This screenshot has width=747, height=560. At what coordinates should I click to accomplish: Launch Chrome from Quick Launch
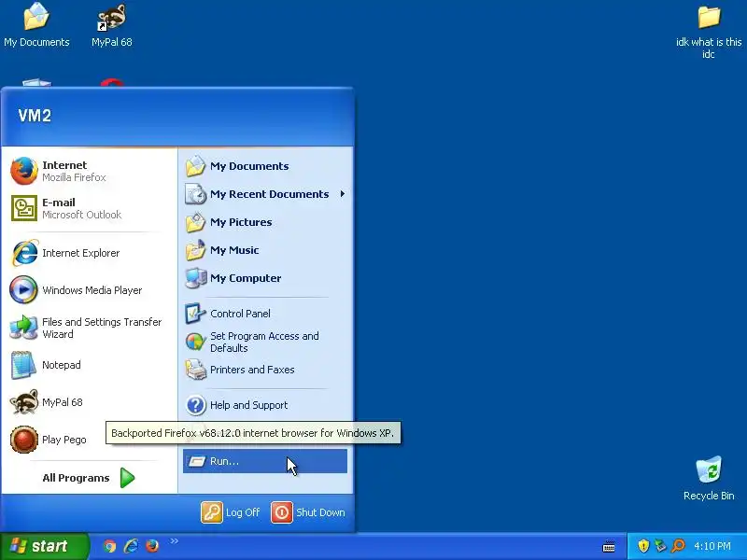[109, 546]
